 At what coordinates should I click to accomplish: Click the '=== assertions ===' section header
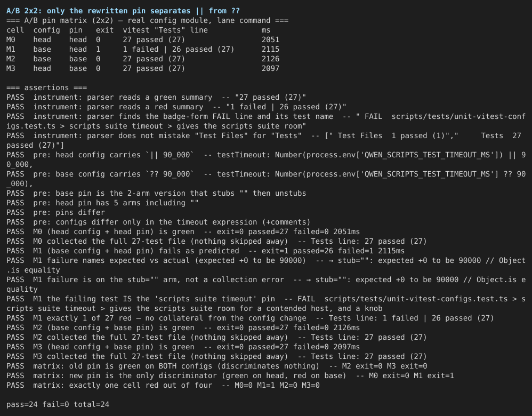tap(46, 87)
